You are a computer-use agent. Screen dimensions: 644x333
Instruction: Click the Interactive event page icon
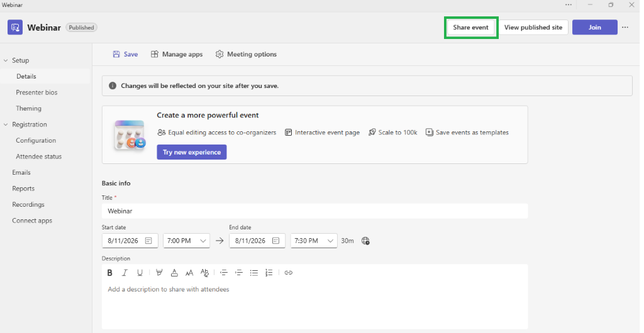(x=288, y=133)
